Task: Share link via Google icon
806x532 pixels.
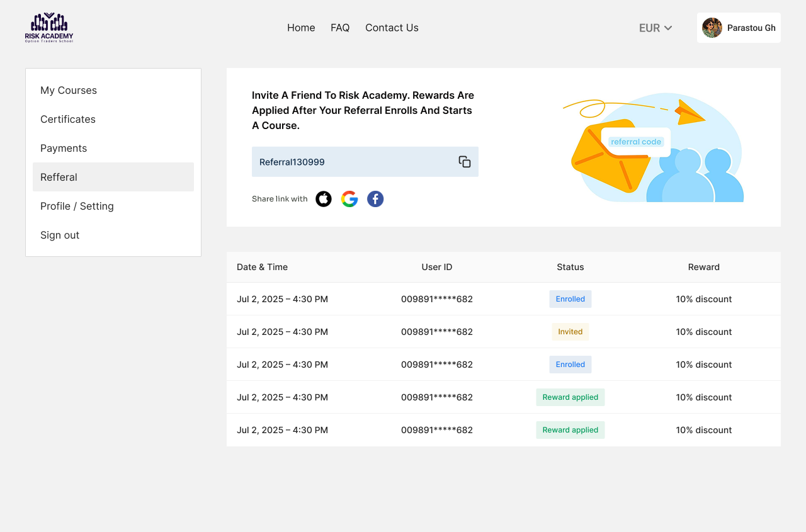Action: [x=349, y=199]
